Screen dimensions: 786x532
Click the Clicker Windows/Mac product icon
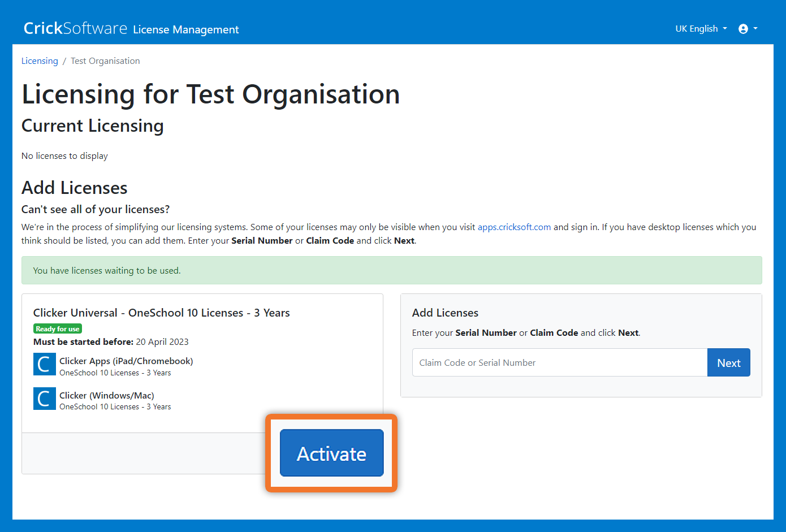[x=45, y=399]
